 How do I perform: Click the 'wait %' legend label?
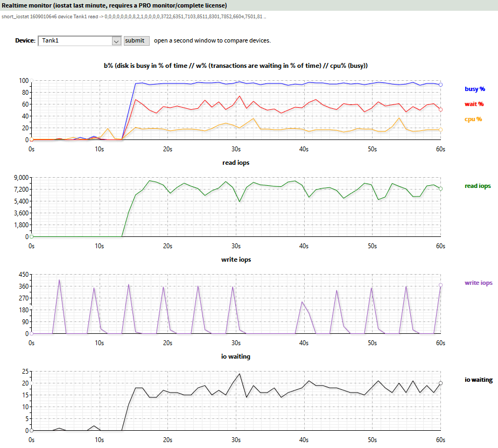(474, 104)
